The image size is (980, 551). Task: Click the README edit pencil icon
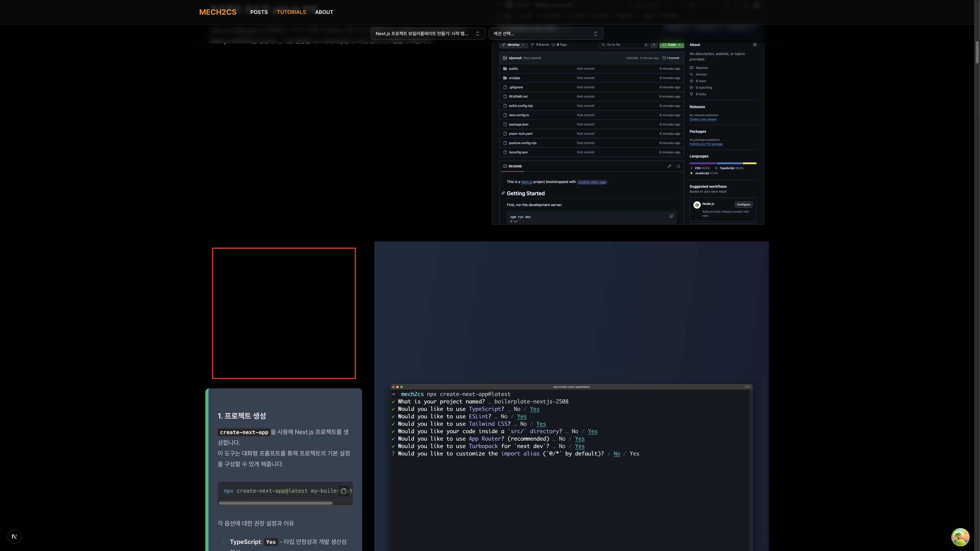click(x=669, y=166)
